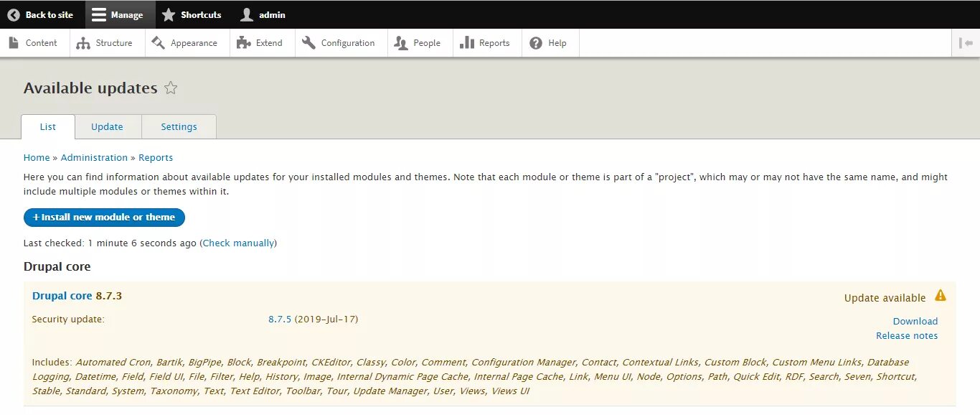This screenshot has height=415, width=980.
Task: Add page to shortcuts via star outline
Action: [171, 88]
